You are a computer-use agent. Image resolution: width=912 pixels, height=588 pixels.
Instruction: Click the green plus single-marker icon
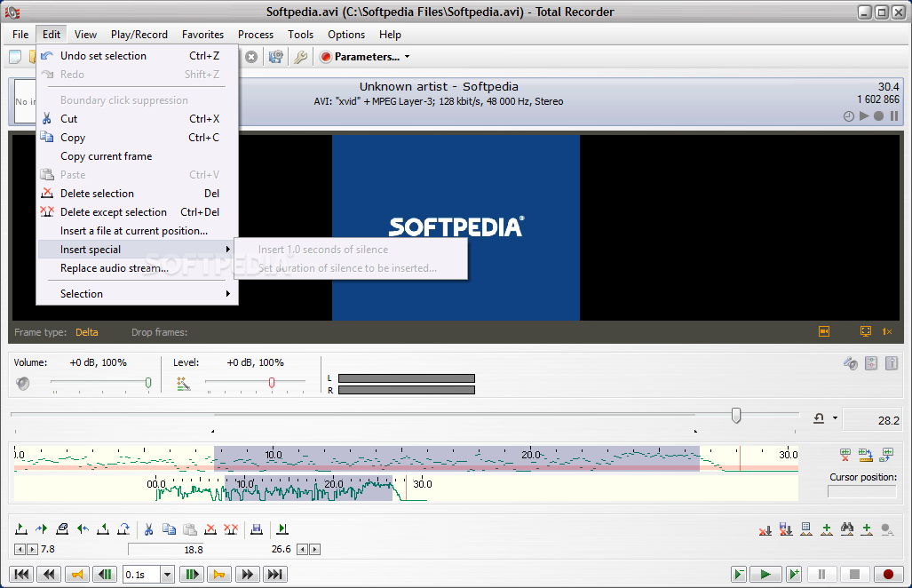867,529
